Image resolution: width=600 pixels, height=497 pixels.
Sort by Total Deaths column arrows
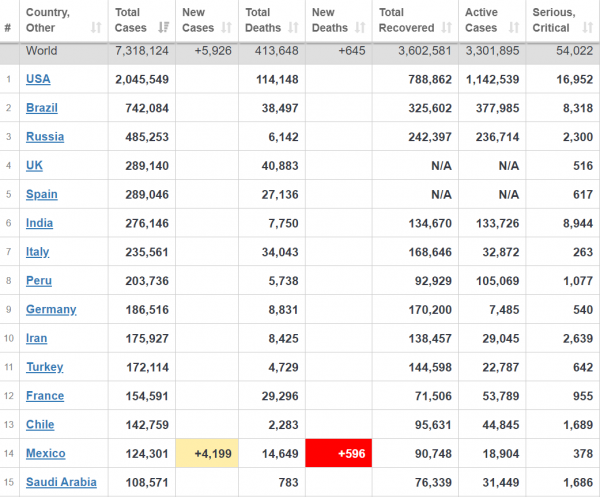293,28
